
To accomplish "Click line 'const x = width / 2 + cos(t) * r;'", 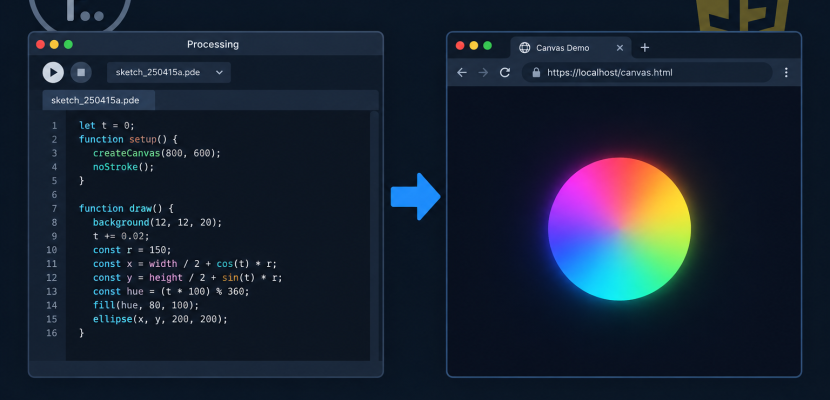I will (185, 263).
